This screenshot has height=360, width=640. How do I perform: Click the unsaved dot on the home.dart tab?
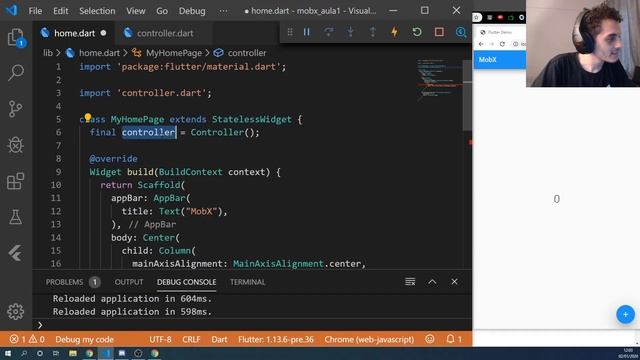click(103, 33)
